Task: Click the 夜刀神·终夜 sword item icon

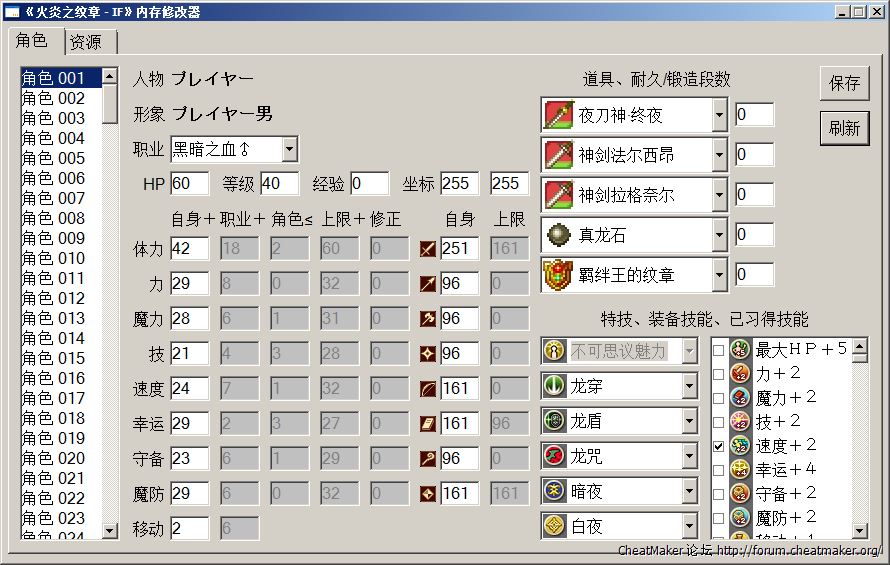Action: coord(558,115)
